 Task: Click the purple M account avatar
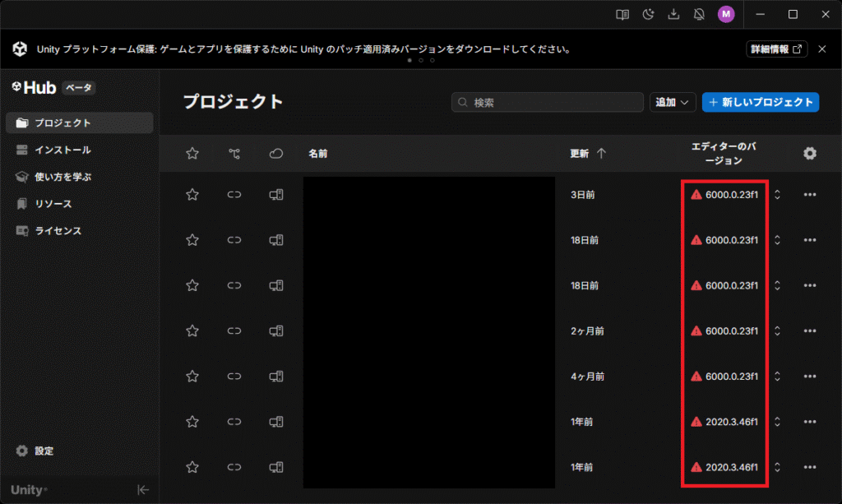coord(725,14)
